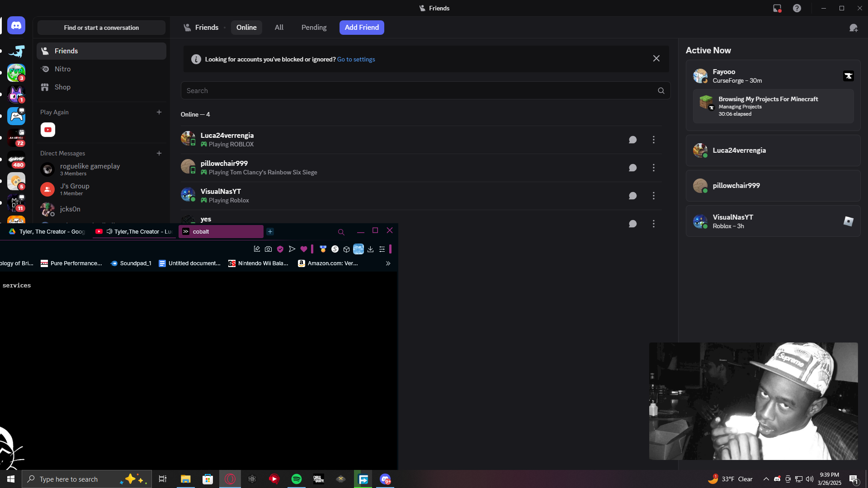Viewport: 868px width, 488px height.
Task: Dismiss the blocked accounts notice
Action: tap(656, 59)
